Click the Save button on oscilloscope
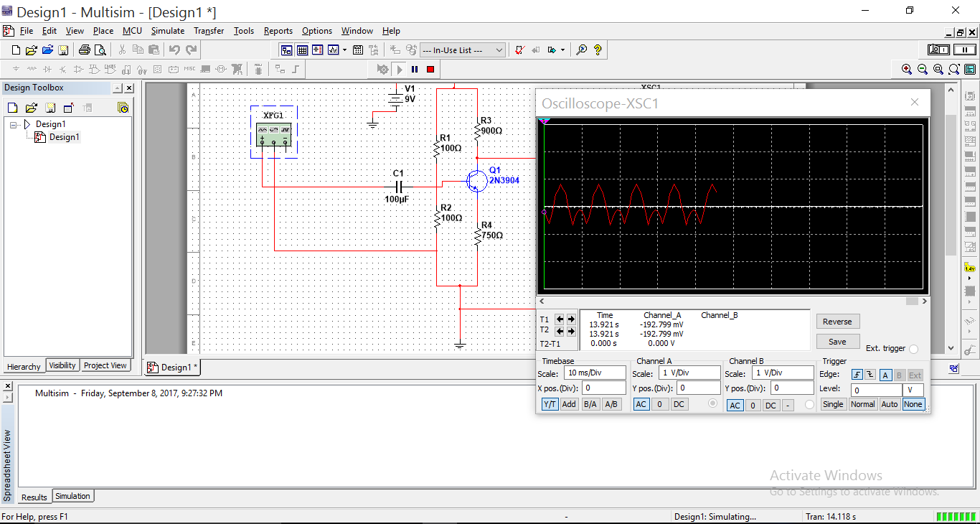Screen dimensions: 980x524 click(837, 342)
